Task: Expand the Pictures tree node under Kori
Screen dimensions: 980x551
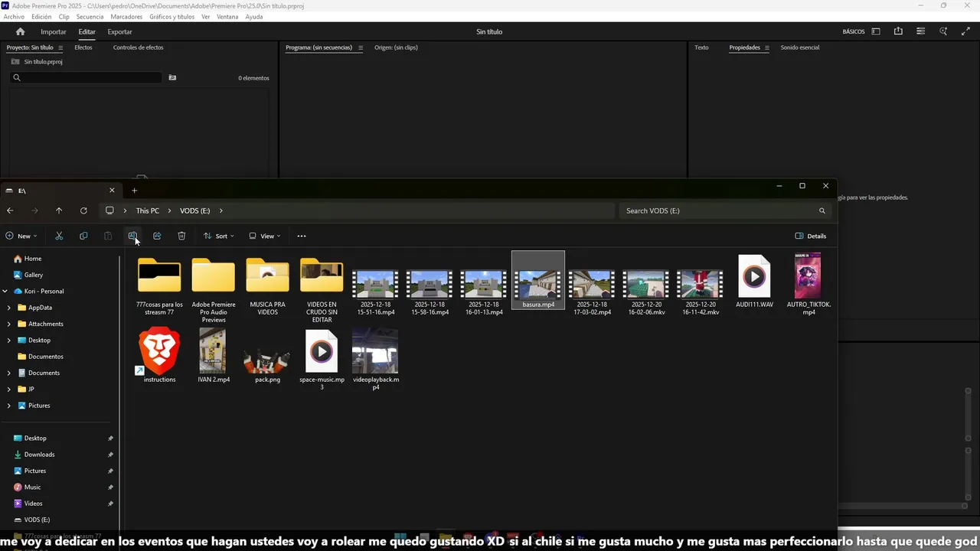Action: click(x=9, y=406)
